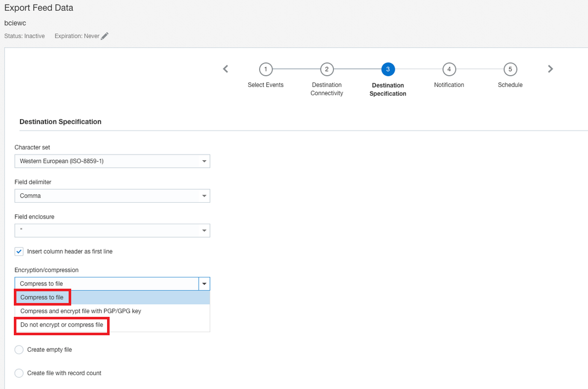This screenshot has width=588, height=389.
Task: Click the next step right chevron
Action: (x=550, y=69)
